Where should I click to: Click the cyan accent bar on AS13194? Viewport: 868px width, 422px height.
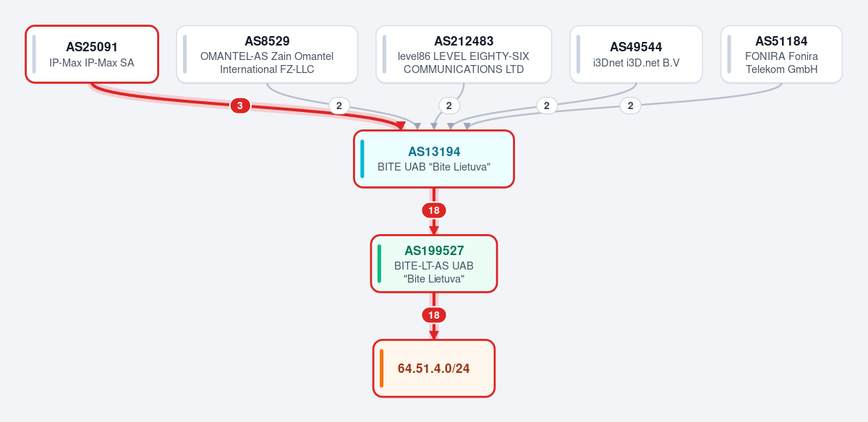362,159
